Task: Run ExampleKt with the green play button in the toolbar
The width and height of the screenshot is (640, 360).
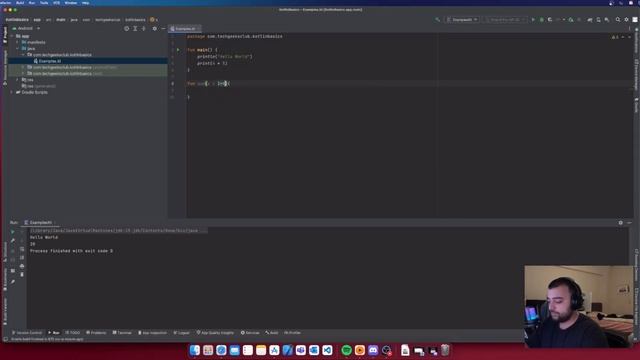Action: pyautogui.click(x=533, y=20)
